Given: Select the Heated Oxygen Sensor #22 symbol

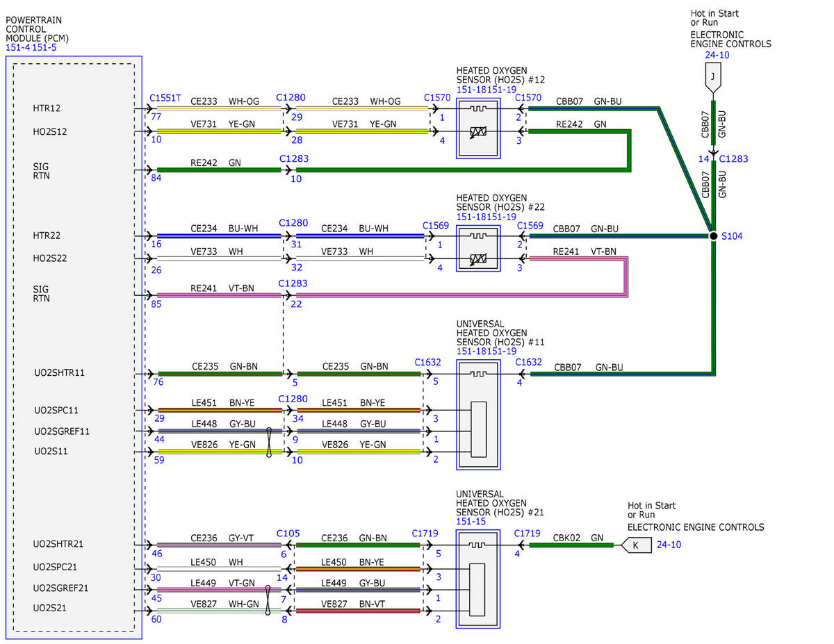Looking at the screenshot, I should point(477,248).
